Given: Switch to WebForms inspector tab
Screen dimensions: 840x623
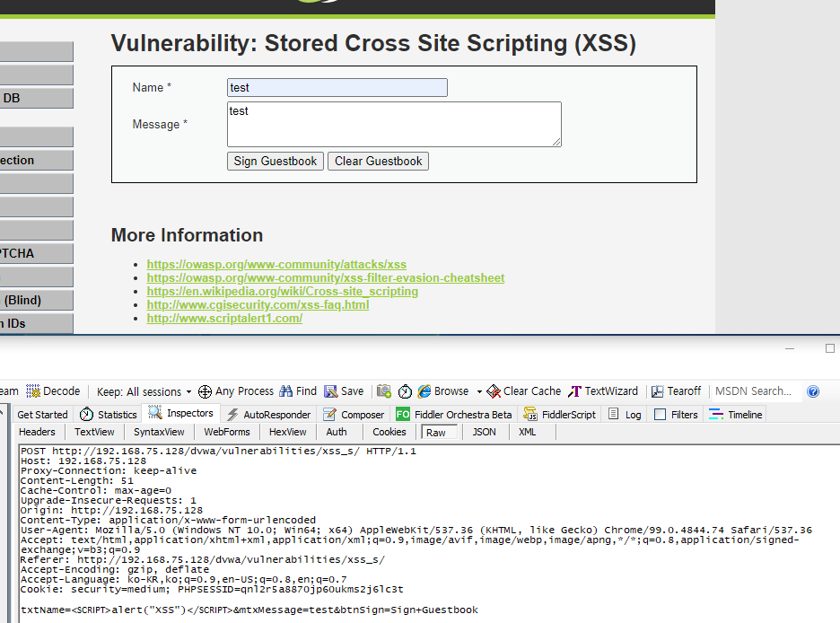Looking at the screenshot, I should point(227,432).
